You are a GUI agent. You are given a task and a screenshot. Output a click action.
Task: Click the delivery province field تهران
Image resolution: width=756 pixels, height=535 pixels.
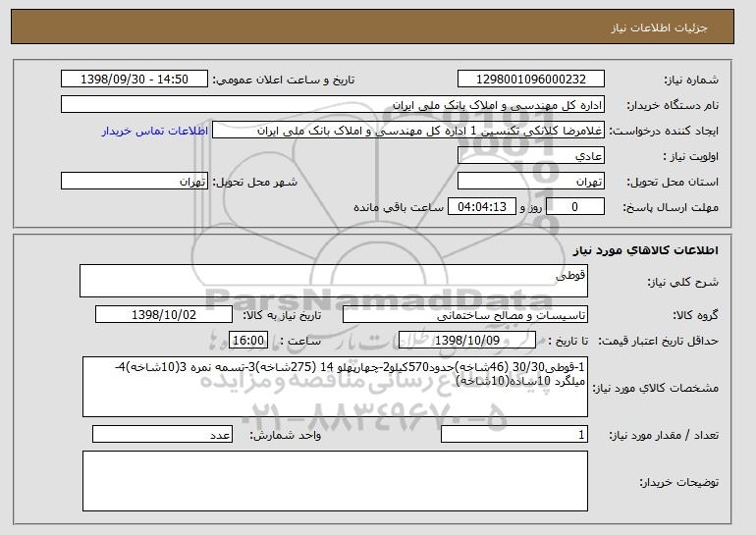coord(531,182)
